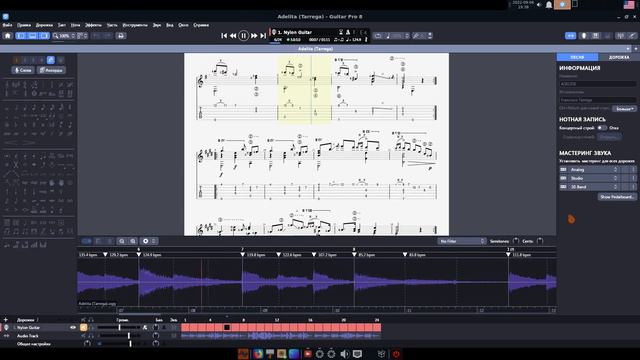640x360 pixels.
Task: Open the 10 Band equalizer dropdown
Action: click(594, 187)
